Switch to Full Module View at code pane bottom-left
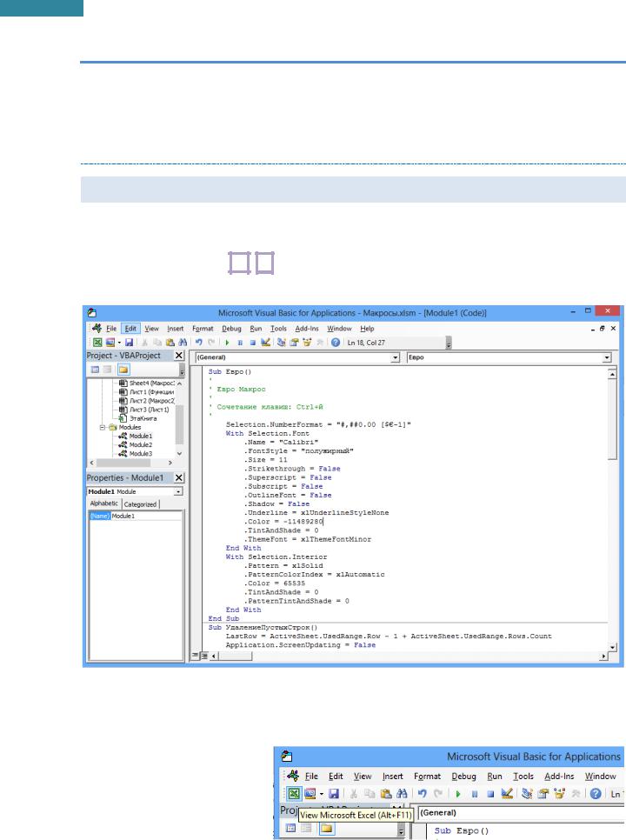 pyautogui.click(x=203, y=654)
